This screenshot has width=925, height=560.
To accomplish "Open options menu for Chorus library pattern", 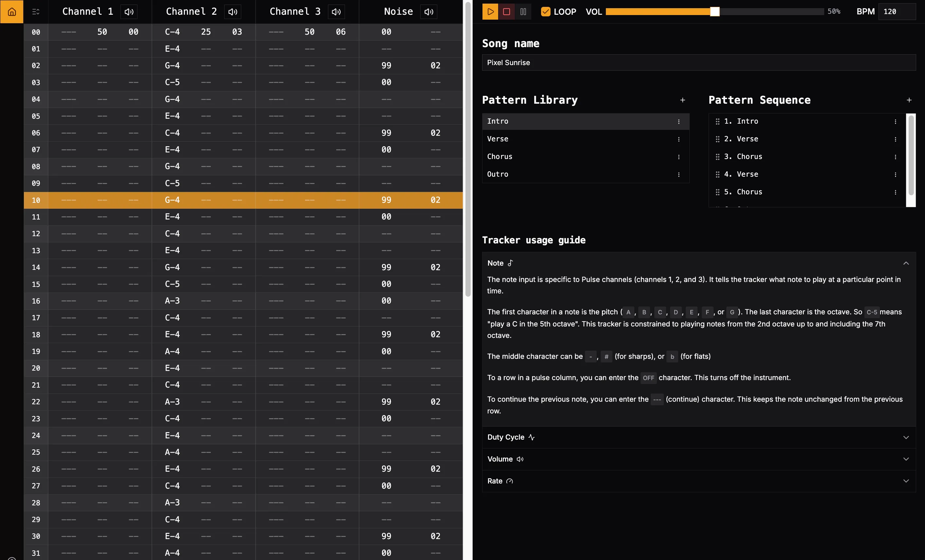I will coord(679,157).
